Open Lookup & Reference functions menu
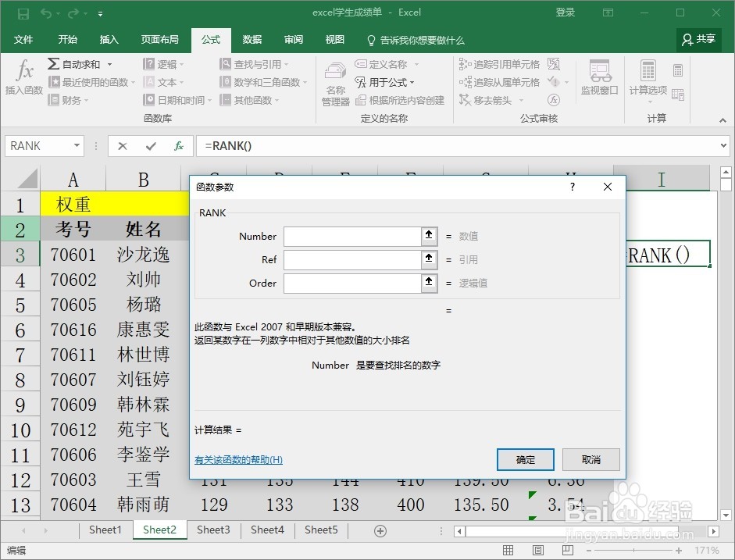The width and height of the screenshot is (735, 560). 254,64
